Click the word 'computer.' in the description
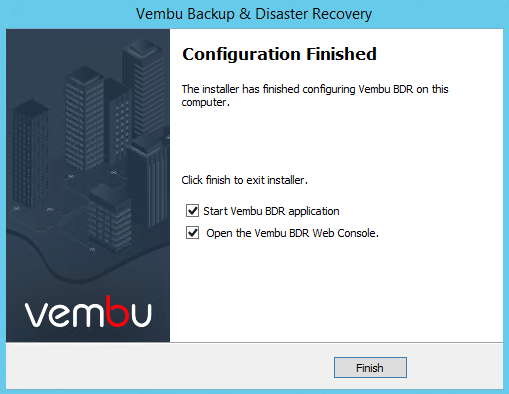Screen dimensions: 509x394 pos(206,102)
